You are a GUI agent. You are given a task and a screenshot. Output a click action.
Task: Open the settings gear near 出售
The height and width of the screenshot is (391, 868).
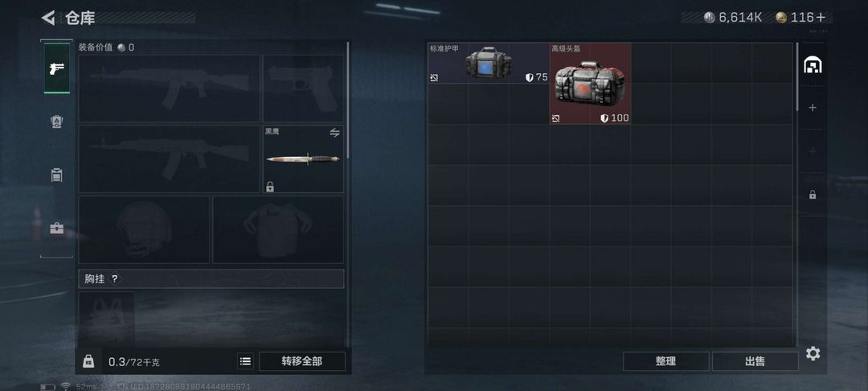813,353
